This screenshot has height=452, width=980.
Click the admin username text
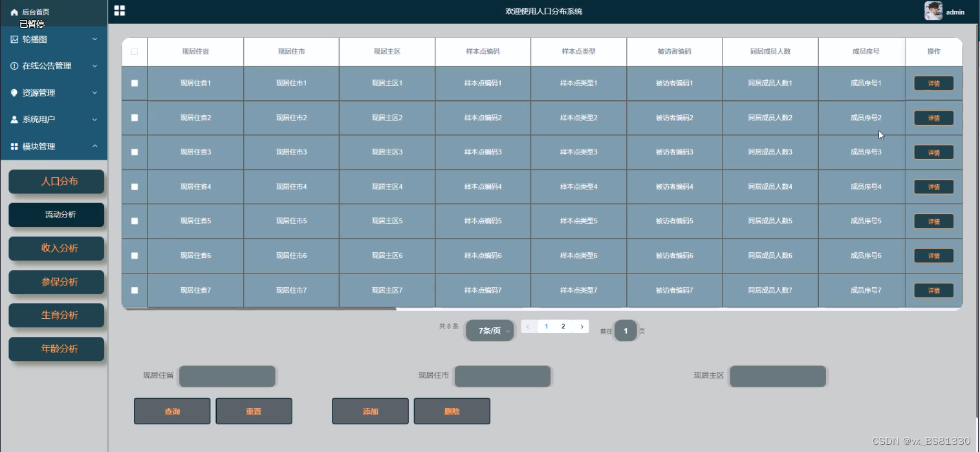[x=955, y=12]
